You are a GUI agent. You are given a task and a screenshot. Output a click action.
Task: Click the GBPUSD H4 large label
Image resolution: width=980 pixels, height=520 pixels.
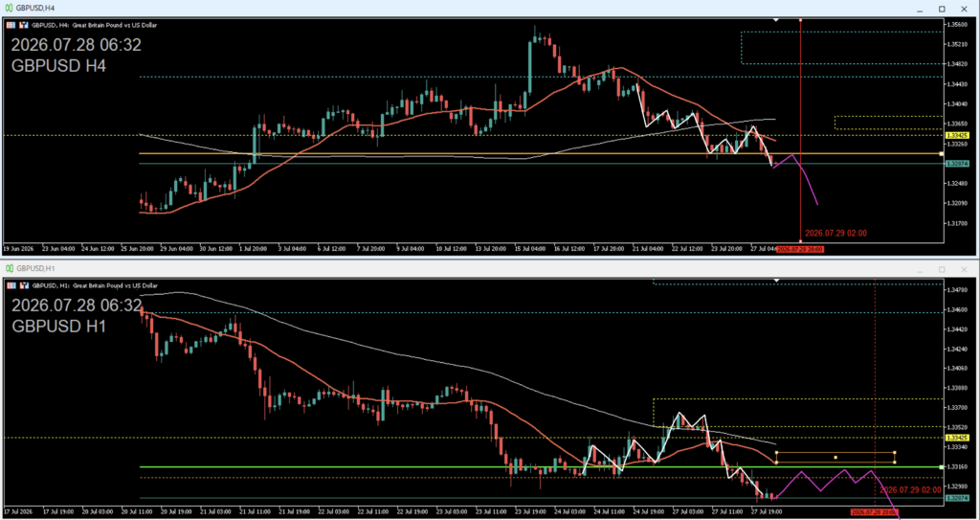point(58,66)
